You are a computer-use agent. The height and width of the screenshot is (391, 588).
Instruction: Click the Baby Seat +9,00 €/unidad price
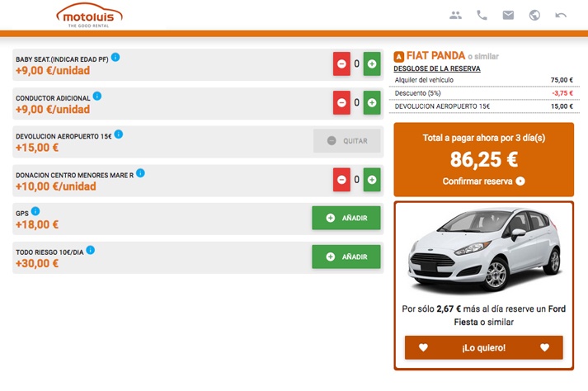pyautogui.click(x=53, y=71)
